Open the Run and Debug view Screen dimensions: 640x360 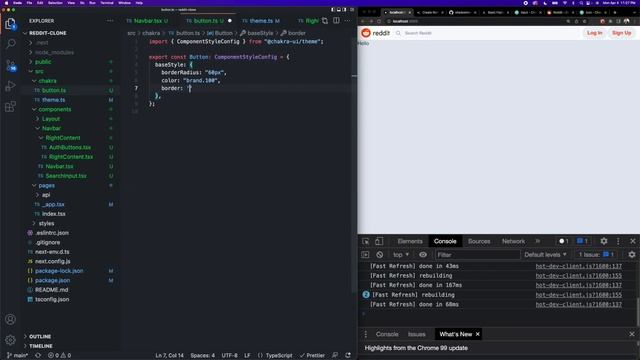11,86
